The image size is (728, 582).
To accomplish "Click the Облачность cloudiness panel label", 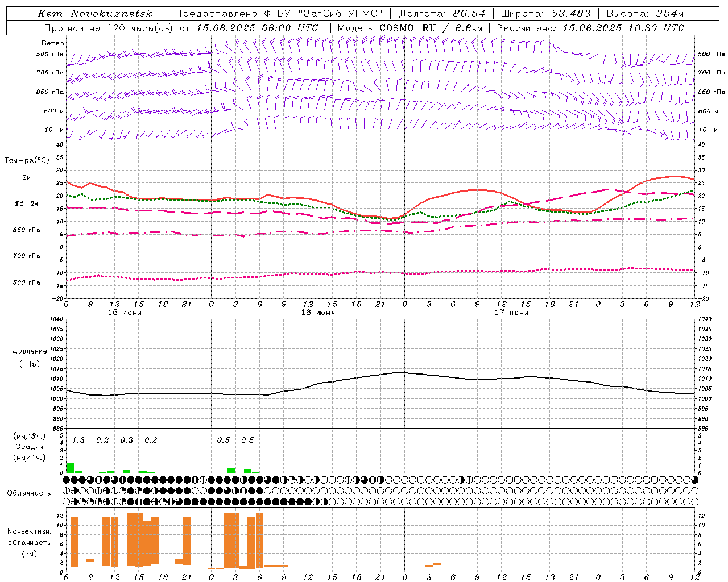I will [29, 493].
